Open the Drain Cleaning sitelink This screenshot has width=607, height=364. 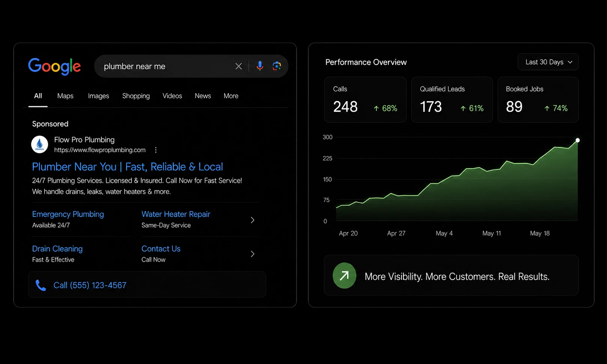click(57, 249)
